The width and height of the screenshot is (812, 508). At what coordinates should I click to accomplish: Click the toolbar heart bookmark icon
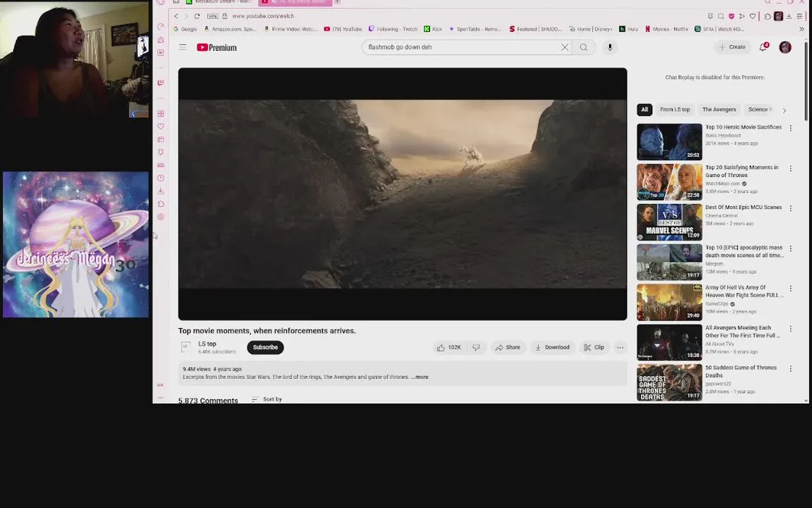753,16
